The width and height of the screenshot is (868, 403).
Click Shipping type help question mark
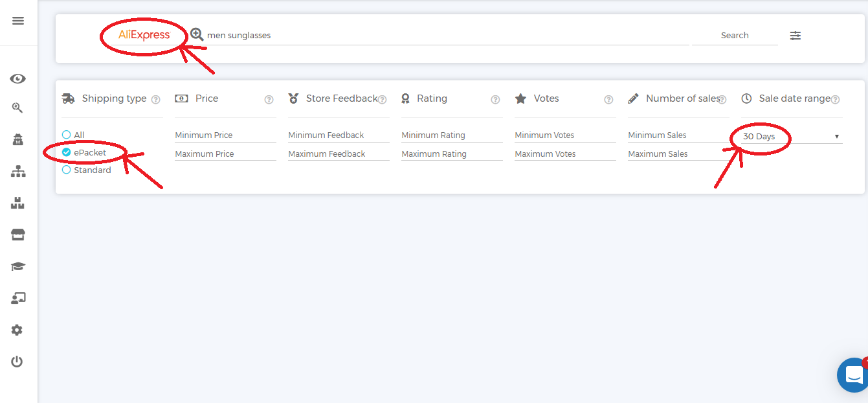(155, 100)
